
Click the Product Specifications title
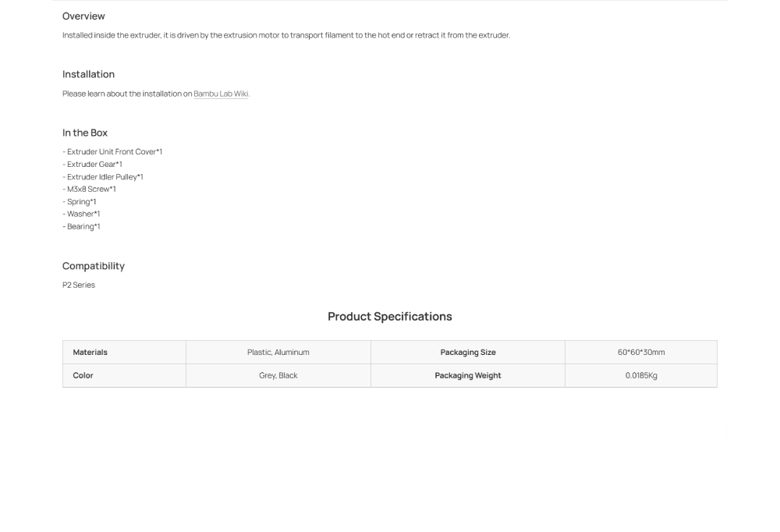point(390,317)
